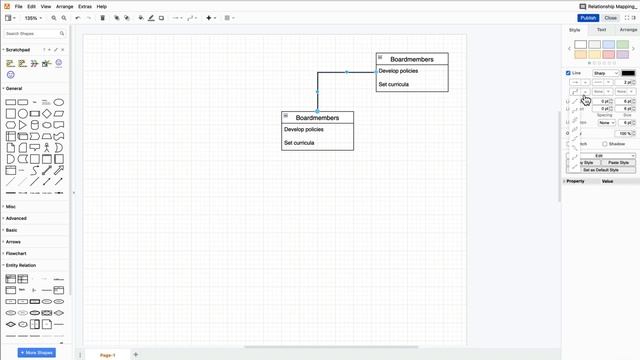Select the actor stick figure shape
The height and width of the screenshot is (360, 640).
tap(47, 147)
